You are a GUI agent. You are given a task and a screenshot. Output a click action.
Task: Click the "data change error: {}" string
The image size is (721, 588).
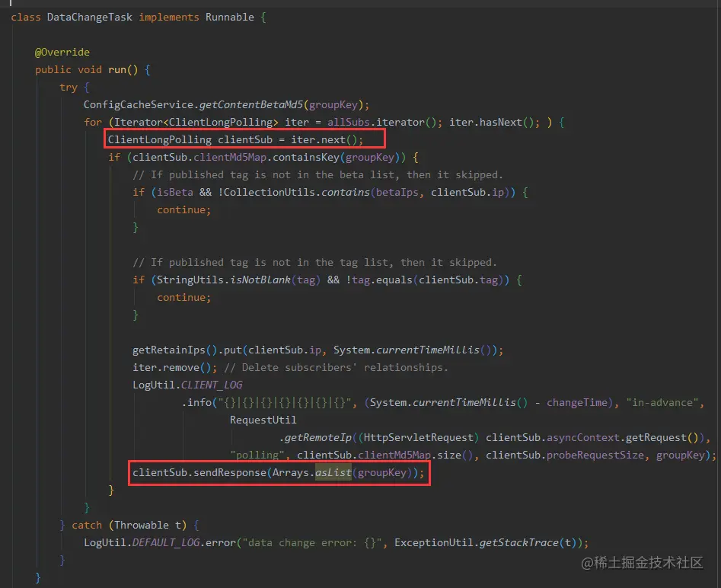[x=312, y=542]
